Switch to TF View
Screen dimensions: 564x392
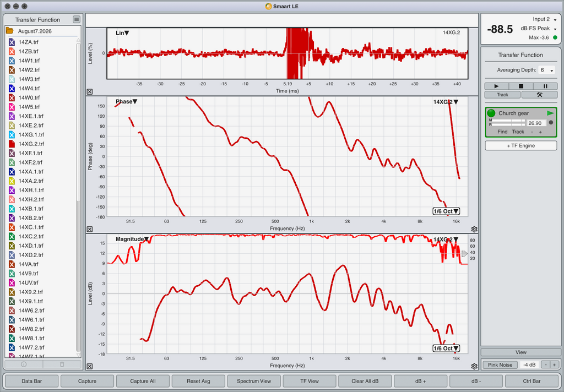(x=310, y=381)
